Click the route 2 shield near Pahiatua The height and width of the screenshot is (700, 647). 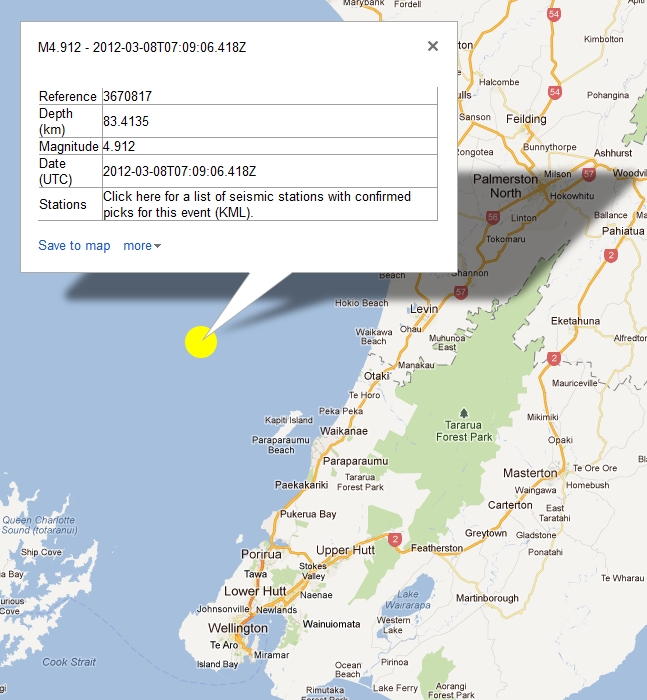click(x=609, y=255)
